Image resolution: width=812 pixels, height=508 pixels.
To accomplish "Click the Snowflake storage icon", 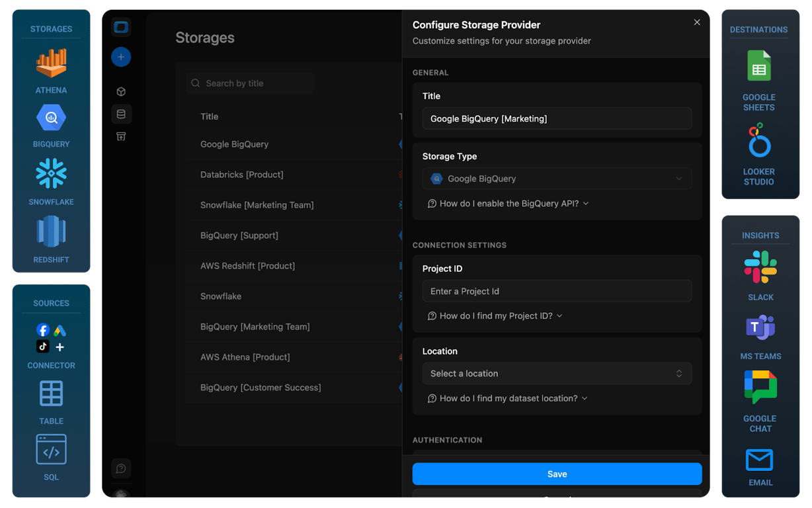I will coord(51,174).
